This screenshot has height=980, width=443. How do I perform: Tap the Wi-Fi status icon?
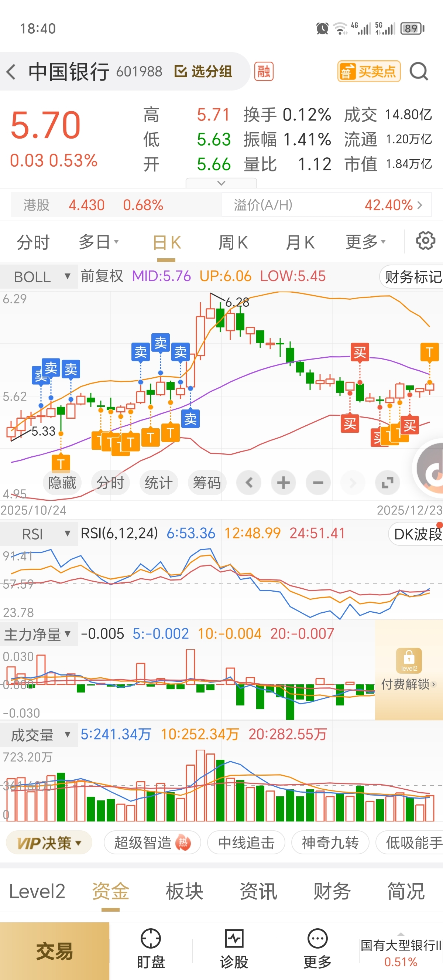pos(340,28)
